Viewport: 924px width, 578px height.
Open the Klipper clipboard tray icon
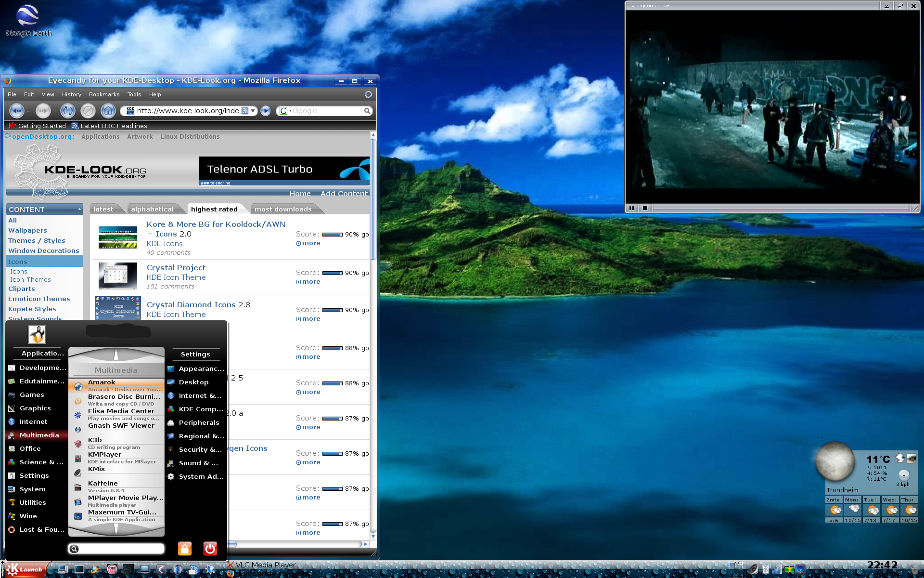(x=765, y=570)
